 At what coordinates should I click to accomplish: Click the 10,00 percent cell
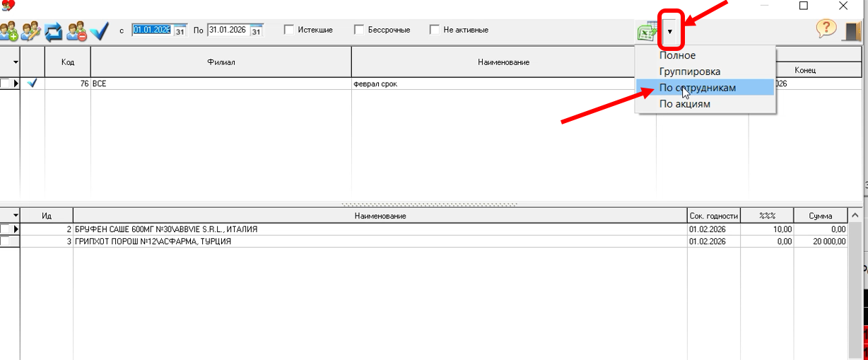pos(767,229)
